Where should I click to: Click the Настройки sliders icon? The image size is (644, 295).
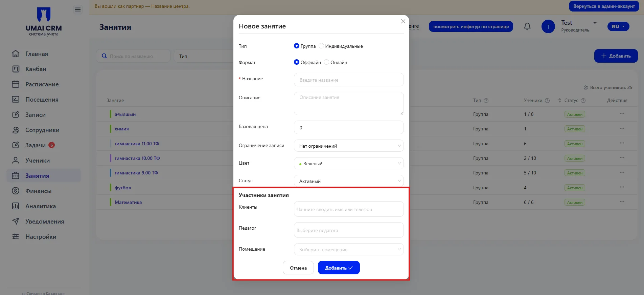[16, 237]
